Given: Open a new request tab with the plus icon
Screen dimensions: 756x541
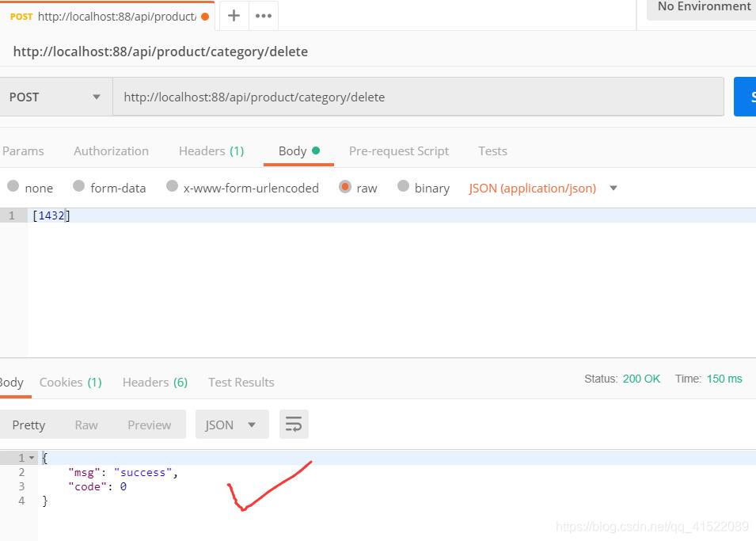Looking at the screenshot, I should pyautogui.click(x=234, y=14).
